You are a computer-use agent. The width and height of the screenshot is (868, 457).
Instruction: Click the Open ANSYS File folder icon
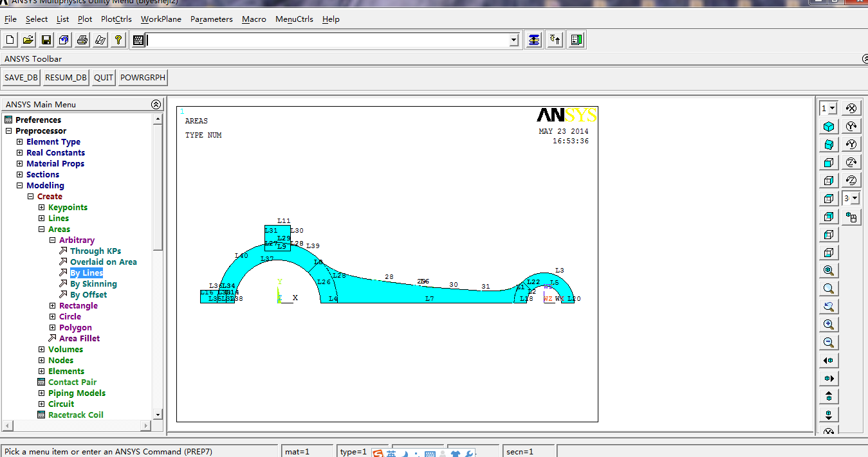(x=28, y=40)
